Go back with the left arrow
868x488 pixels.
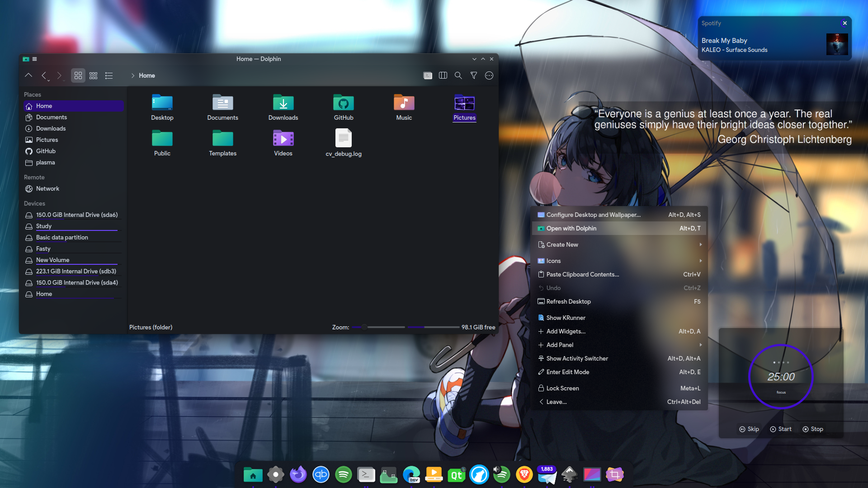[44, 75]
